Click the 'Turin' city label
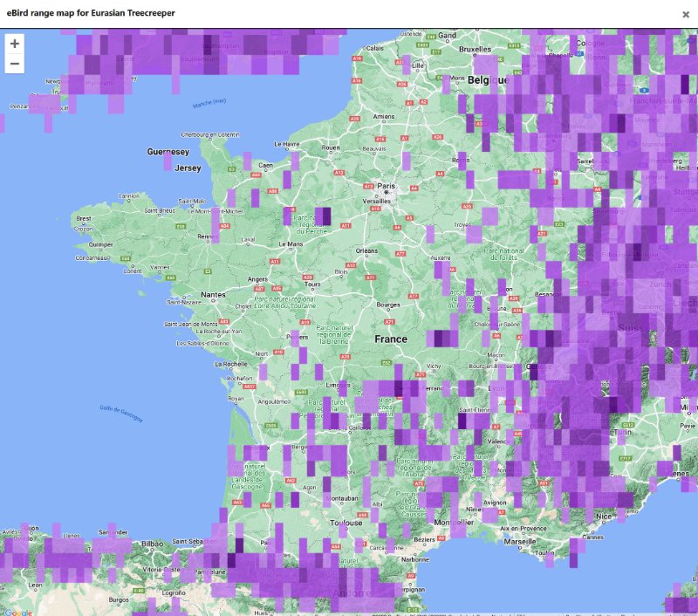Image resolution: width=698 pixels, height=616 pixels. [622, 432]
